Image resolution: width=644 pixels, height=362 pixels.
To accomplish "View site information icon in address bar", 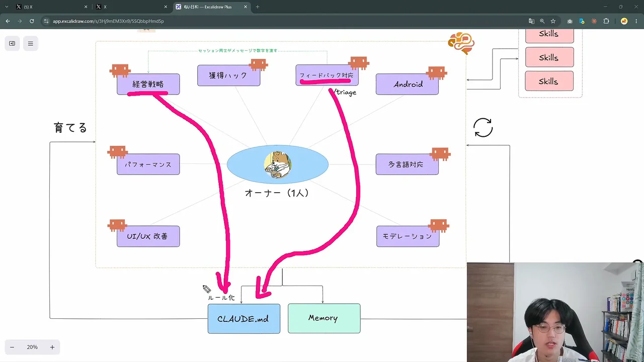I will (46, 21).
